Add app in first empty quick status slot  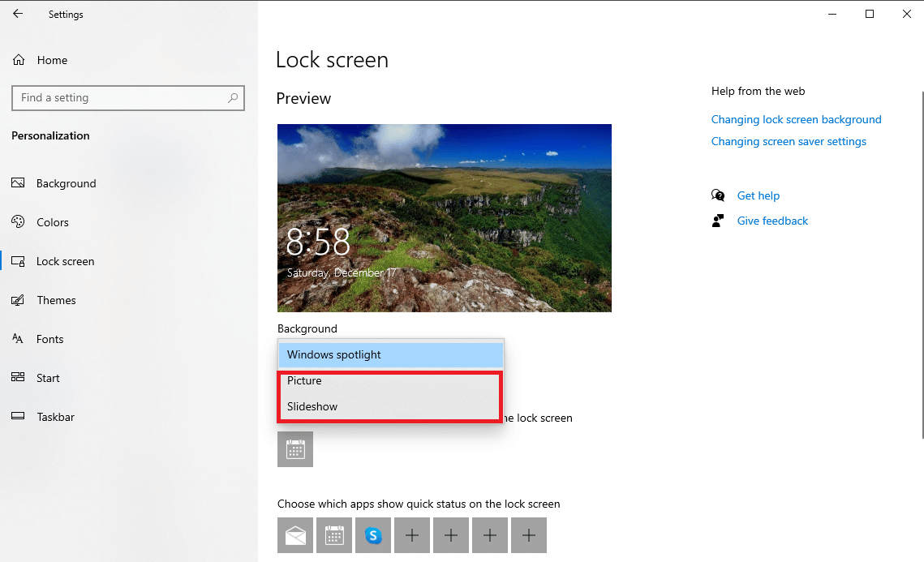point(412,535)
